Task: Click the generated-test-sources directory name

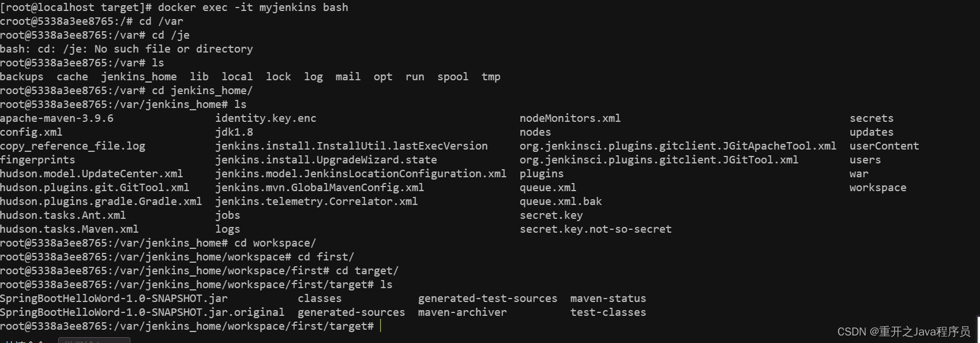Action: coord(487,299)
